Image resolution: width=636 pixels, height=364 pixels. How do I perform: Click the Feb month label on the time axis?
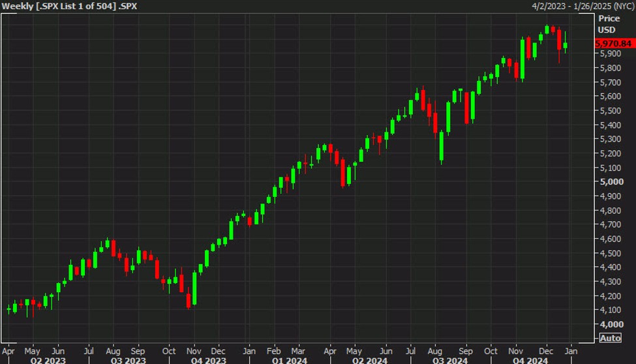coord(275,350)
